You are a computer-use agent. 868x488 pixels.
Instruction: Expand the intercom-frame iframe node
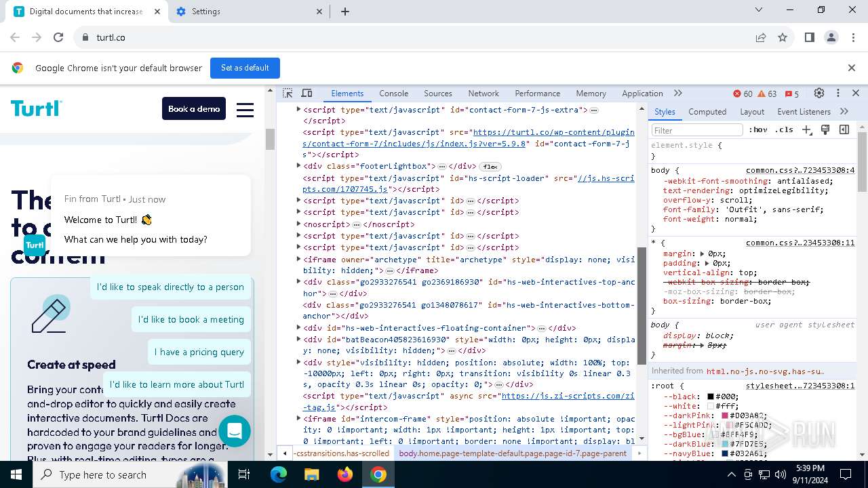[x=298, y=419]
